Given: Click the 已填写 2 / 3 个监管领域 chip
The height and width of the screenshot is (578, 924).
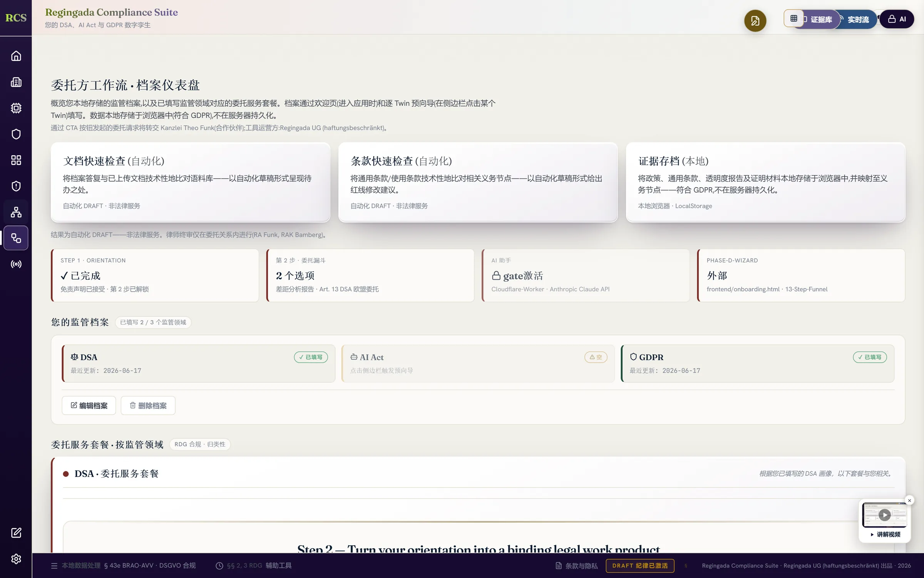Looking at the screenshot, I should click(x=153, y=322).
